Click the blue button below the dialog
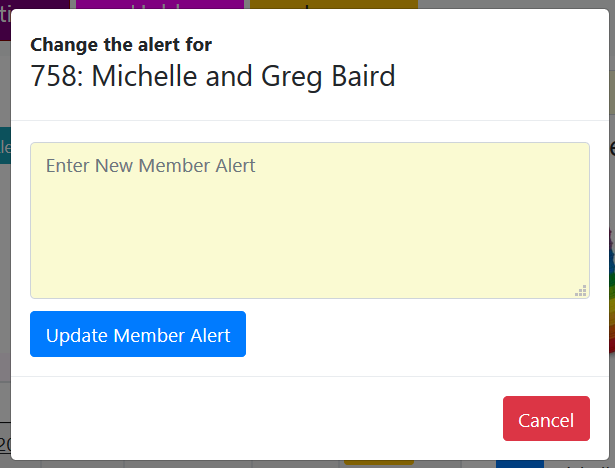The height and width of the screenshot is (468, 615). 518,463
